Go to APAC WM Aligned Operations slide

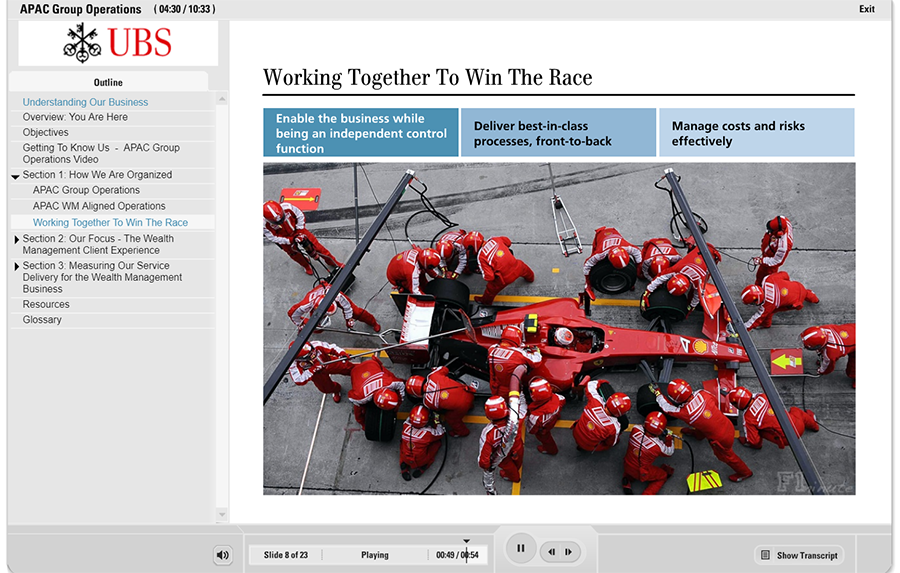99,206
